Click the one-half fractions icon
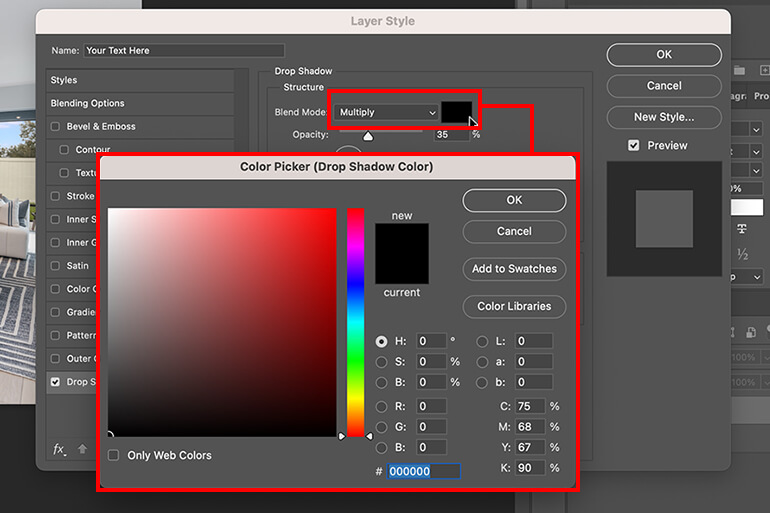 pyautogui.click(x=742, y=254)
